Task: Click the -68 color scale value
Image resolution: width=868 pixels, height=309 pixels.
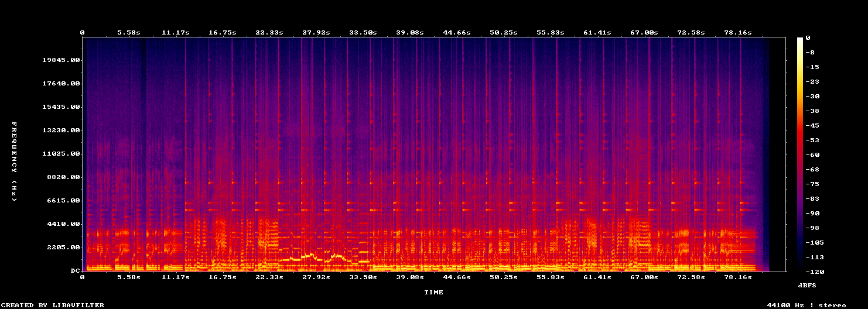Action: pyautogui.click(x=812, y=170)
